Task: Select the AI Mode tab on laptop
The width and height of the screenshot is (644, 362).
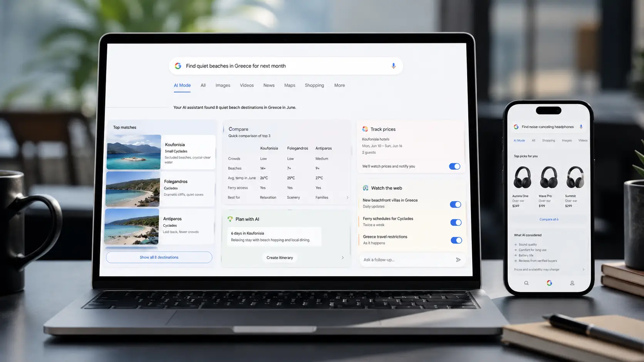Action: coord(182,85)
